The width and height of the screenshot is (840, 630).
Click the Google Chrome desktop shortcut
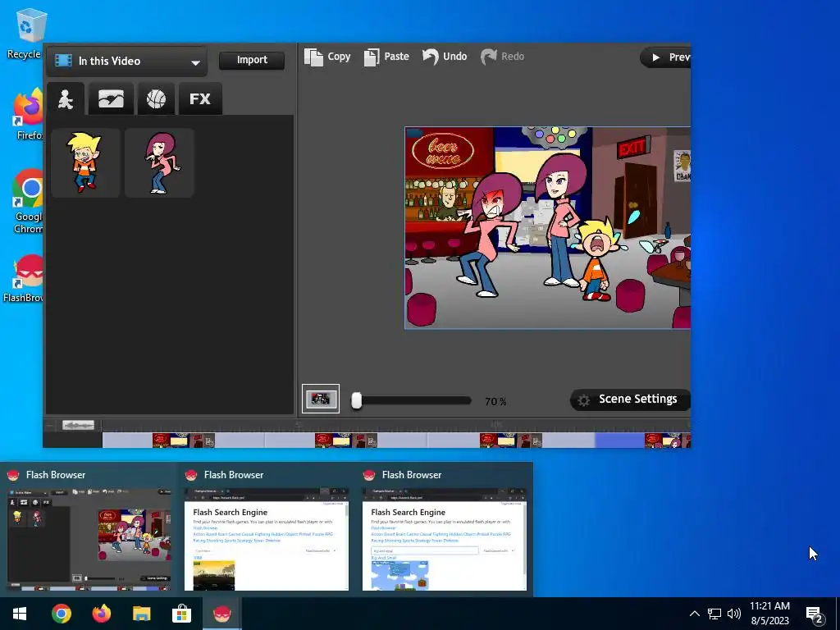click(x=28, y=202)
